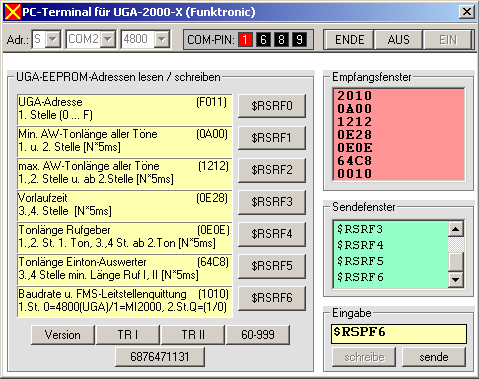Click value 0010 in Empfangsfenster
The image size is (479, 379).
tap(354, 174)
